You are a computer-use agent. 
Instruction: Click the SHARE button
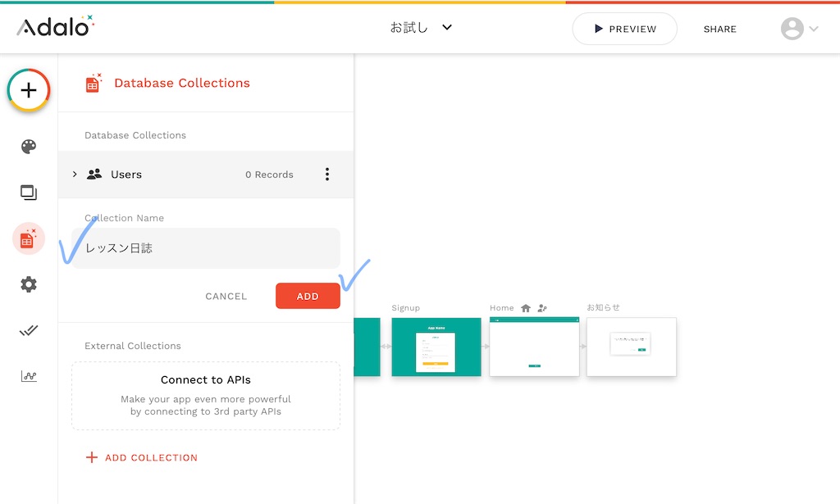click(720, 29)
